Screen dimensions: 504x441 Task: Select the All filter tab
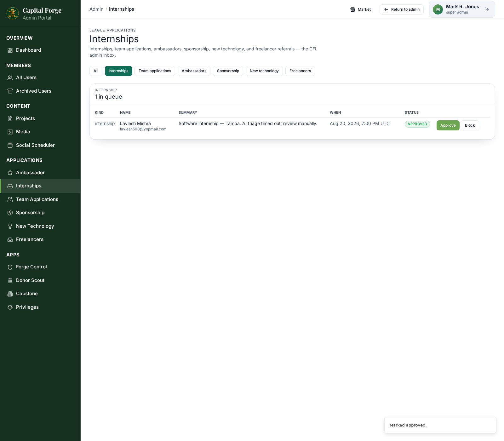click(x=96, y=71)
